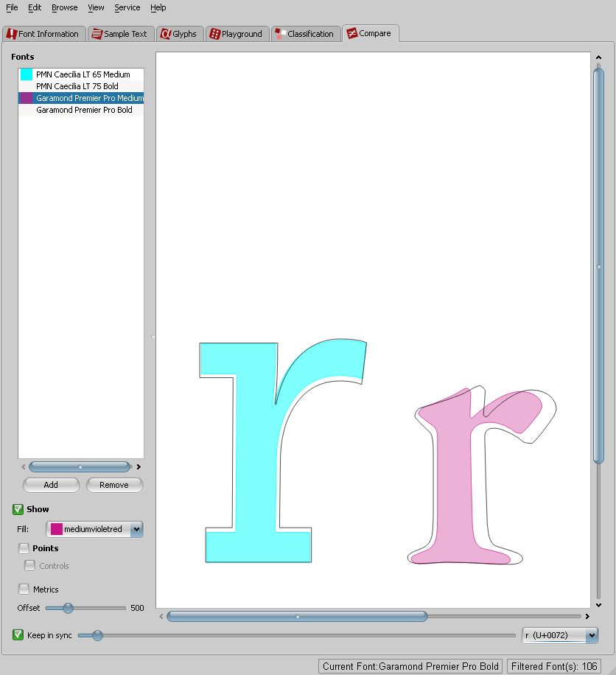Disable Keep in sync checkbox
The width and height of the screenshot is (616, 675).
pyautogui.click(x=18, y=635)
